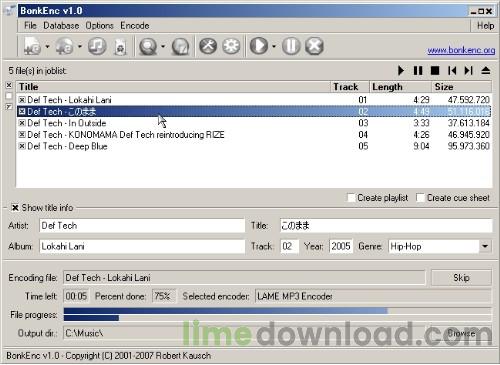Click the Encoding file field showing Lokahi Lani
Image resolution: width=500 pixels, height=365 pixels.
coord(244,278)
